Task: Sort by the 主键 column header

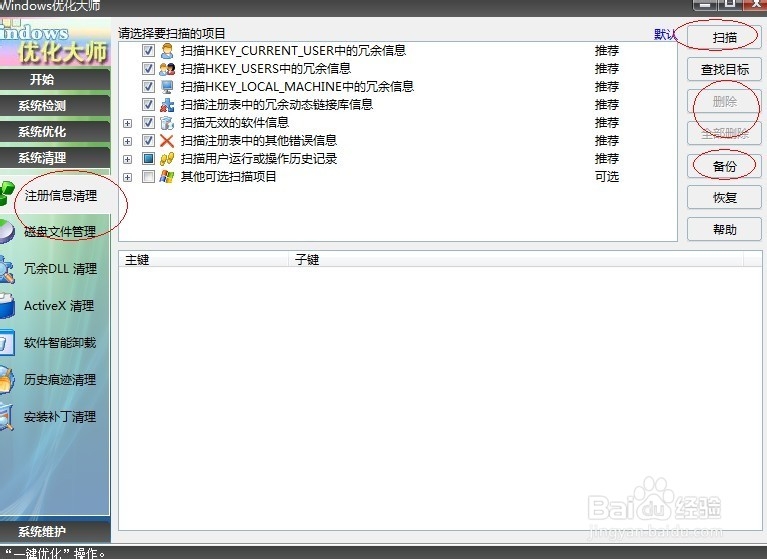Action: click(x=203, y=259)
